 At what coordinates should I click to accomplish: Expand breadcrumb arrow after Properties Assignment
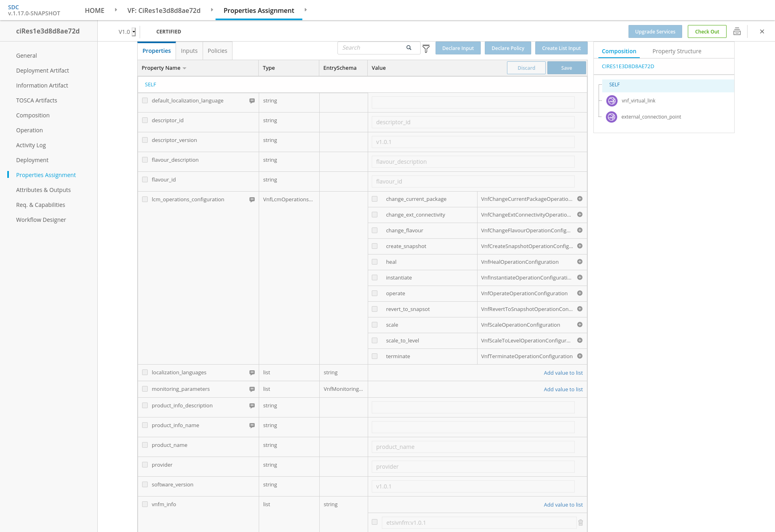point(306,10)
